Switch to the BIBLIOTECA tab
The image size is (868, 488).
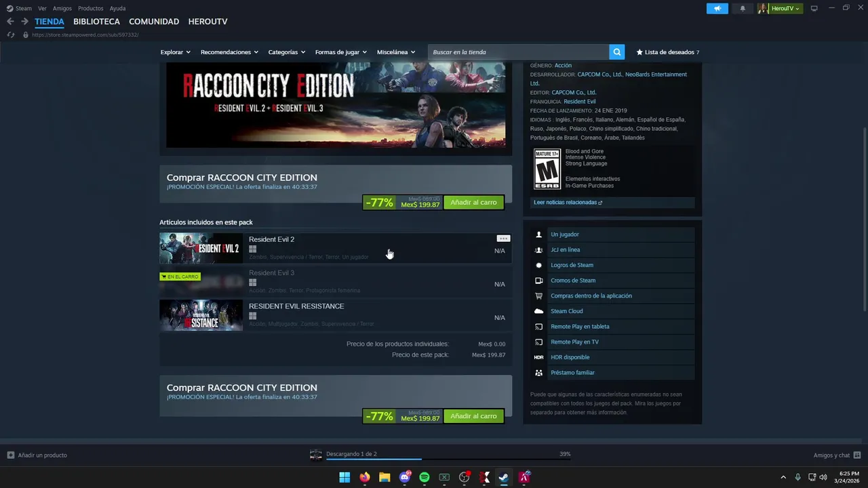pos(96,22)
